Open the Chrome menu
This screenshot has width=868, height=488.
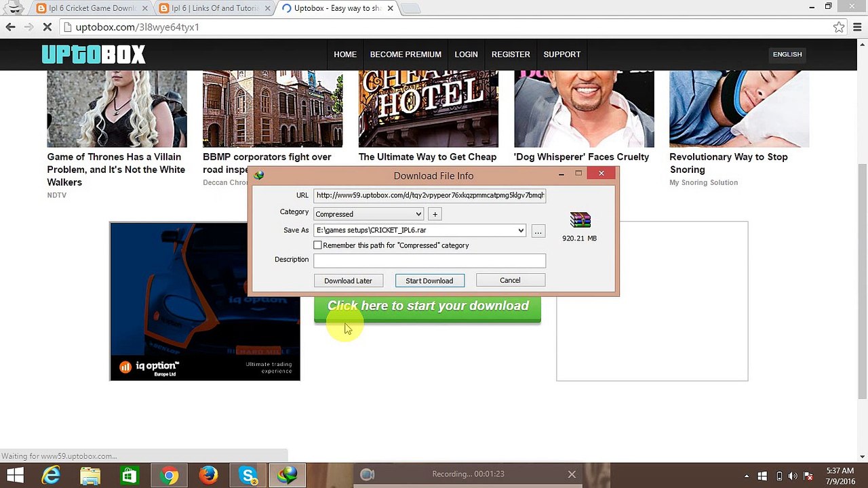click(859, 27)
